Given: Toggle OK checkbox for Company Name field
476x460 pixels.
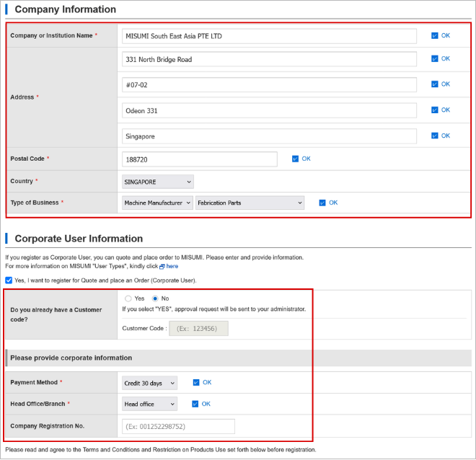Looking at the screenshot, I should 435,36.
